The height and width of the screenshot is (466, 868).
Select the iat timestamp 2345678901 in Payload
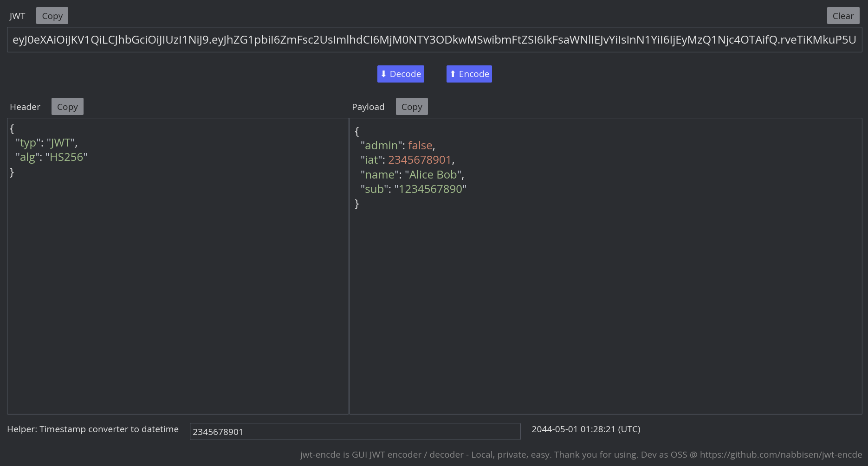(x=420, y=160)
